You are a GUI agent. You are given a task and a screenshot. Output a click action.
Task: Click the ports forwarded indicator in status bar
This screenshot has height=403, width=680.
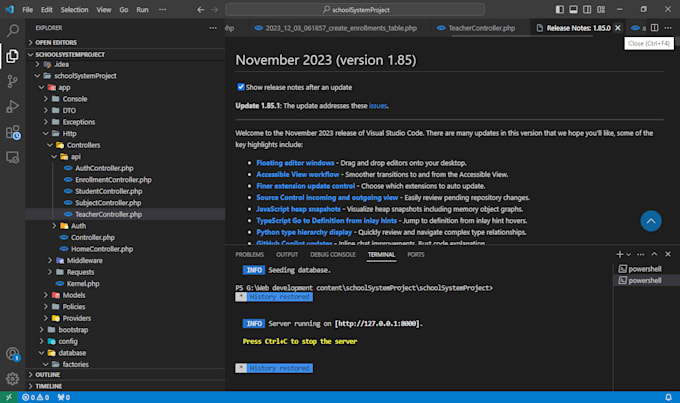click(63, 397)
